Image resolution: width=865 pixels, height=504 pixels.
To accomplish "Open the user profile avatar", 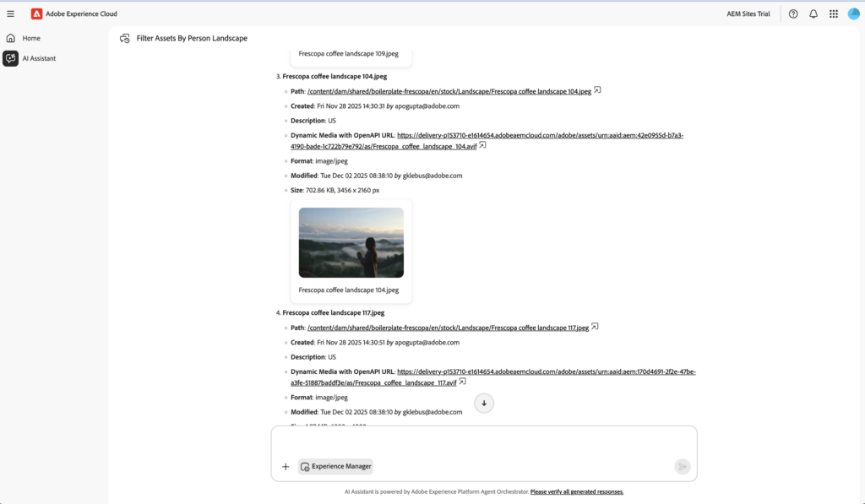I will [x=852, y=14].
